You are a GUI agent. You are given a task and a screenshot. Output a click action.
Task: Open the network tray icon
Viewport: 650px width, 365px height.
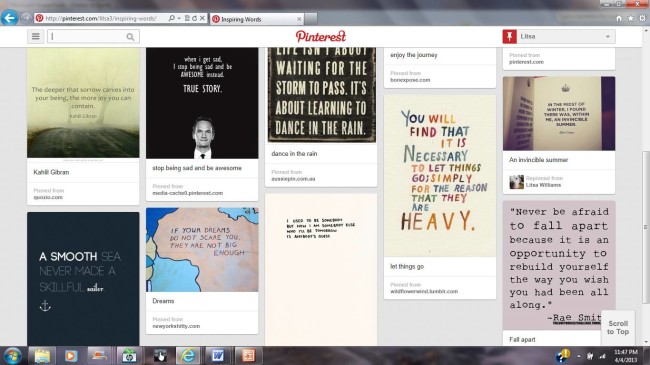[x=602, y=356]
